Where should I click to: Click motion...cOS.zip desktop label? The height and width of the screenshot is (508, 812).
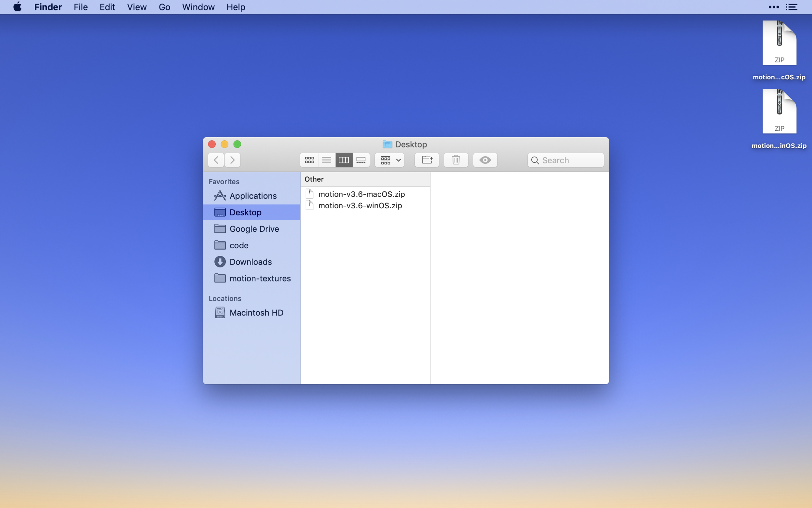pyautogui.click(x=779, y=77)
